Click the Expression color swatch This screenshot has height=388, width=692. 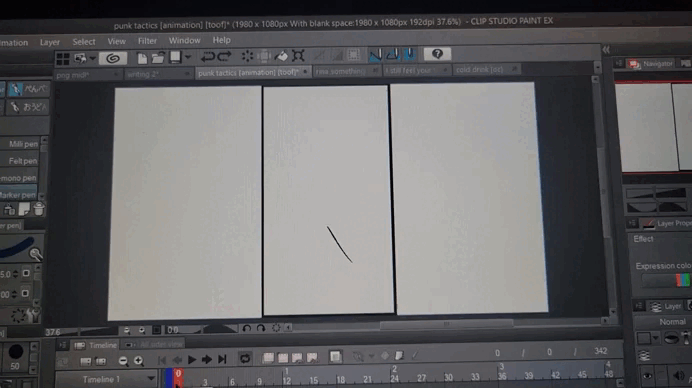(x=682, y=280)
